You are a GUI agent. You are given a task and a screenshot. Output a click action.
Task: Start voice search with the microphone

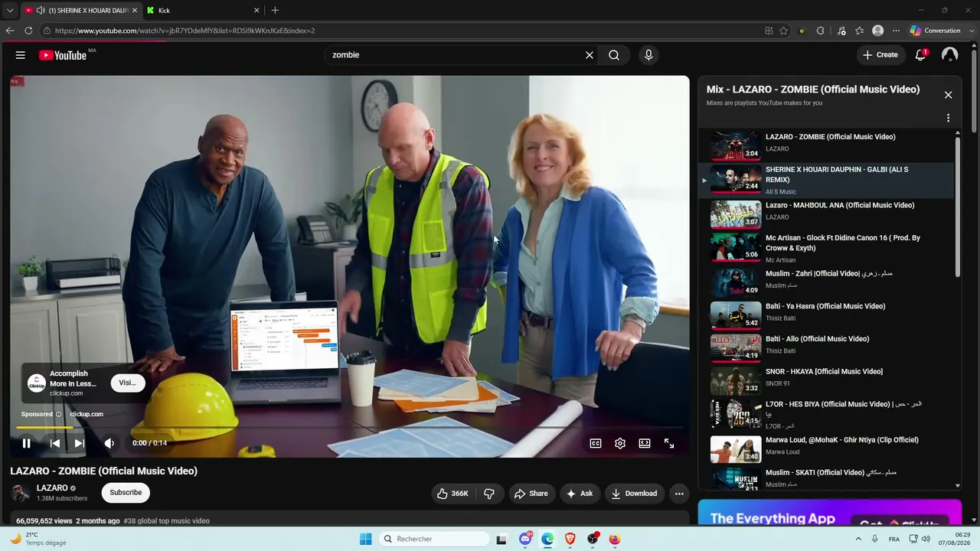[648, 55]
